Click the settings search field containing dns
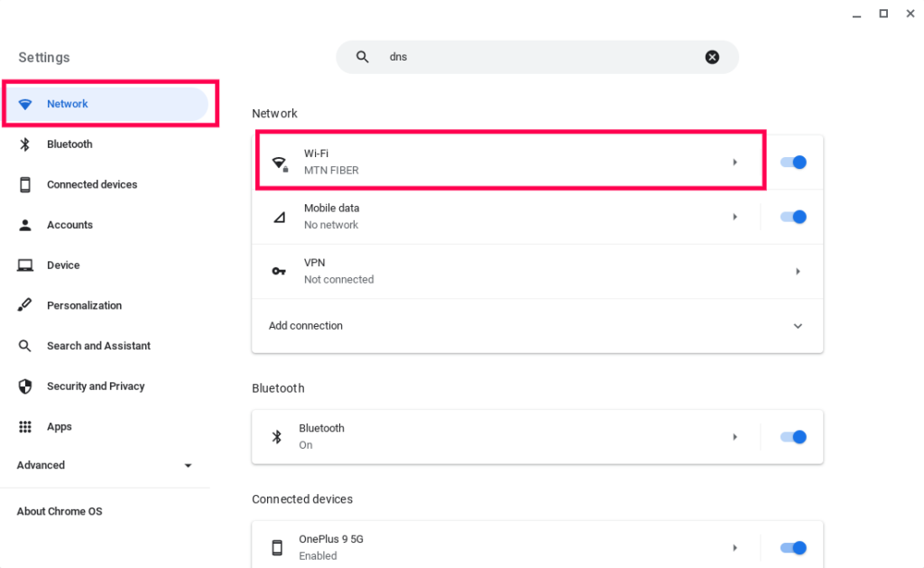The image size is (924, 568). tap(538, 57)
